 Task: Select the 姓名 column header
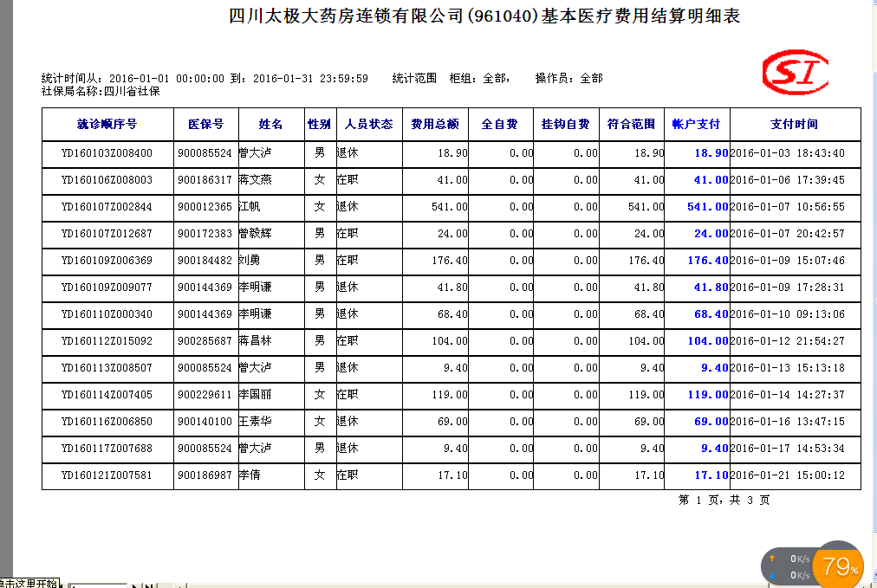(x=270, y=124)
